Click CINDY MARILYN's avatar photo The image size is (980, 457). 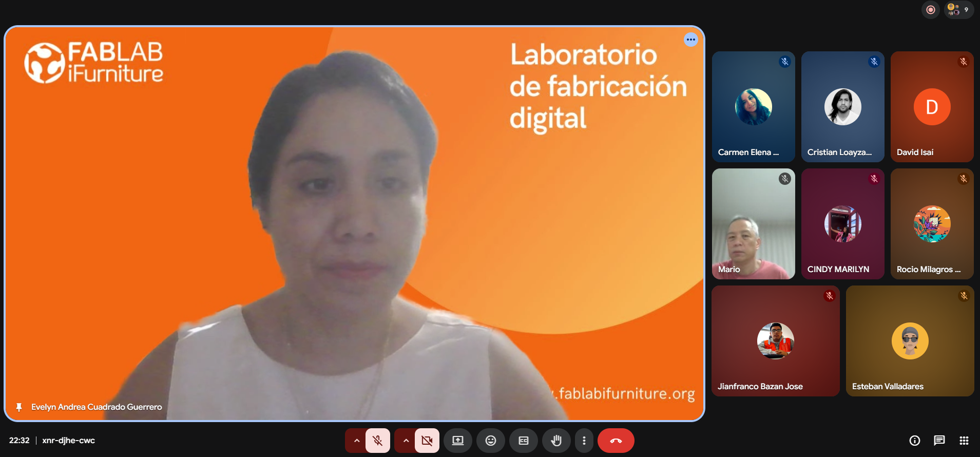[x=843, y=224]
